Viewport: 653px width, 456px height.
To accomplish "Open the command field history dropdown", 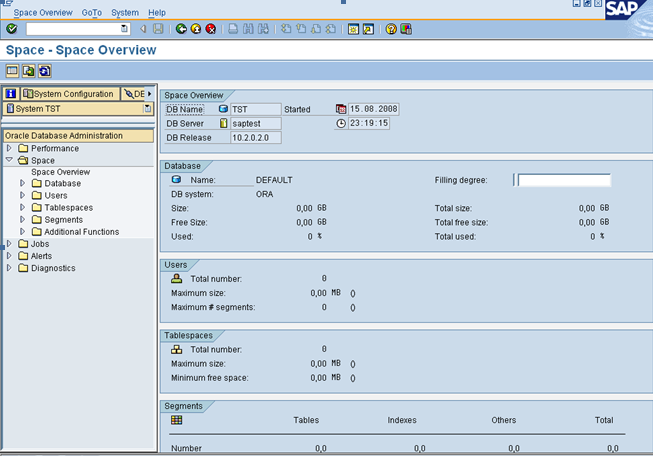I will (x=124, y=29).
